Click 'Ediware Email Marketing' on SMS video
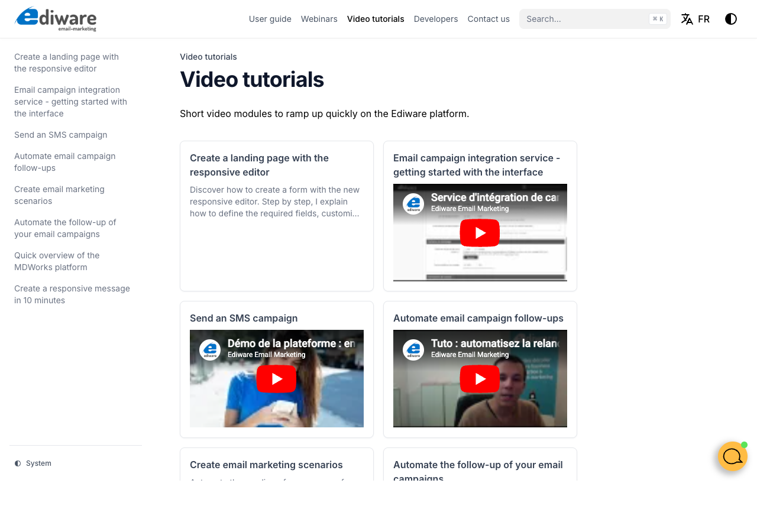The image size is (757, 532). coord(266,355)
